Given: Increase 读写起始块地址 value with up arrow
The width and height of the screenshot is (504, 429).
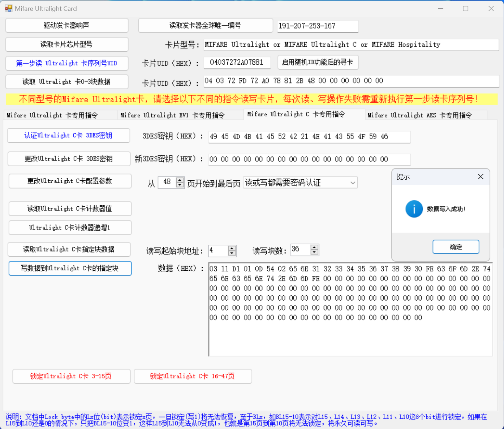Looking at the screenshot, I should (232, 248).
